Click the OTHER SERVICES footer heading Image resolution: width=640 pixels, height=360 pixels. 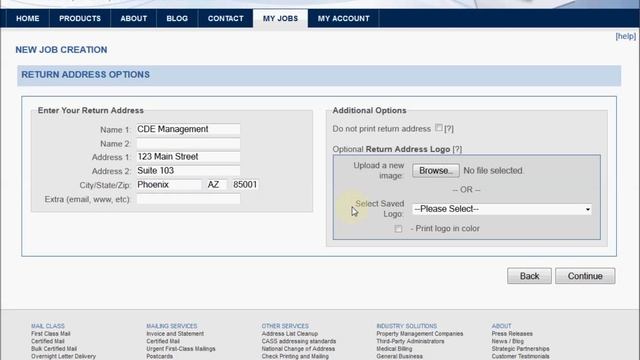pos(285,326)
